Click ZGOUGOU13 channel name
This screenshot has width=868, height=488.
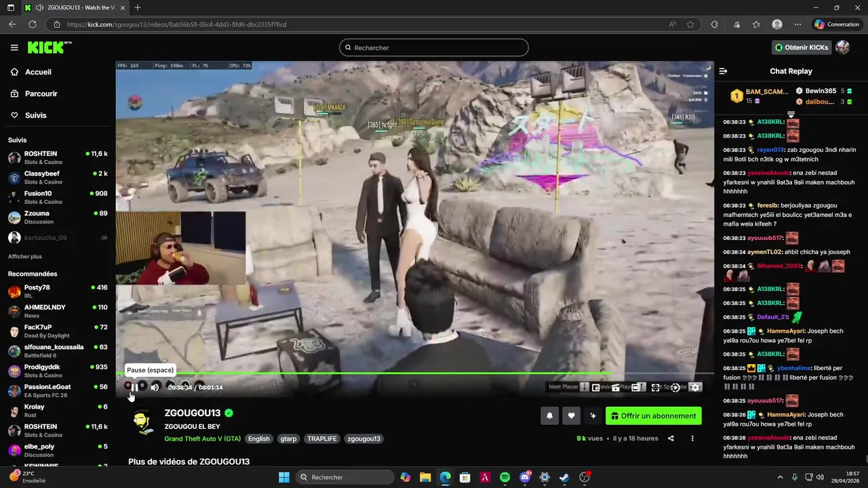[193, 413]
